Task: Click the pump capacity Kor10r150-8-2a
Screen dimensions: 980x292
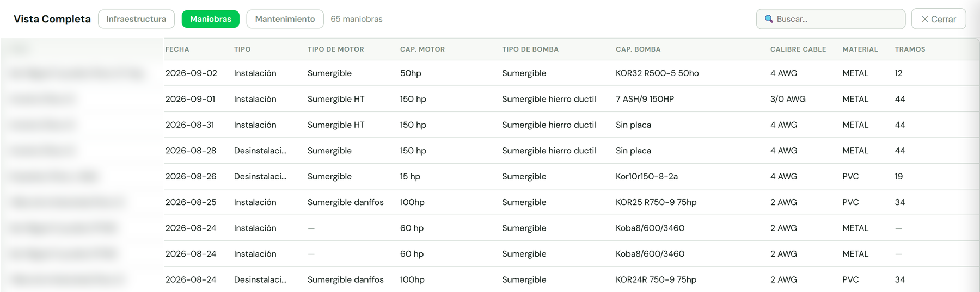Action: [x=647, y=177]
